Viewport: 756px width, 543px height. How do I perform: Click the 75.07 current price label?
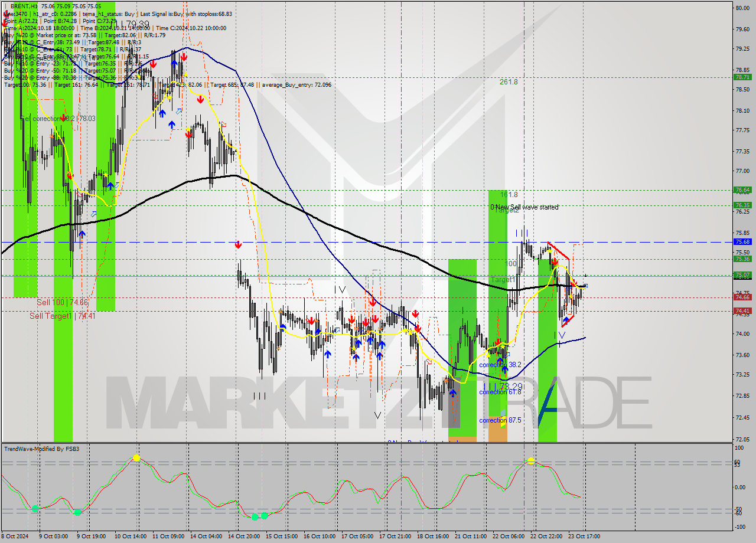tap(742, 275)
